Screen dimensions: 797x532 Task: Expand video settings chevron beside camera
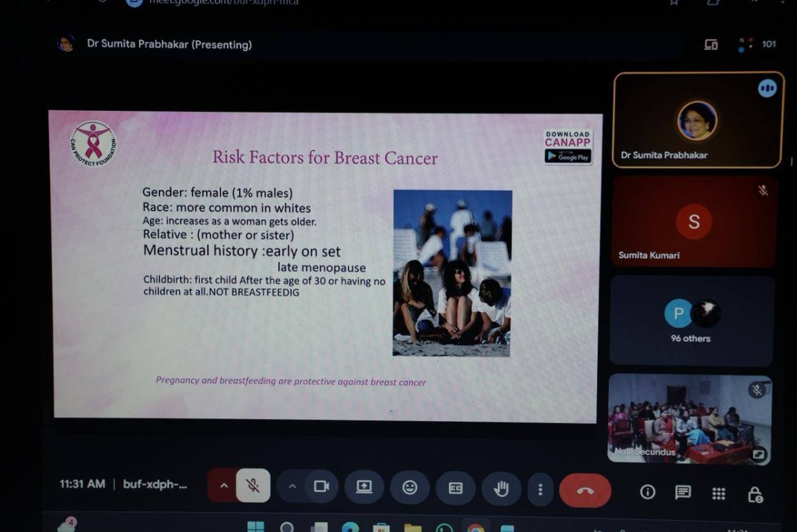click(x=292, y=486)
